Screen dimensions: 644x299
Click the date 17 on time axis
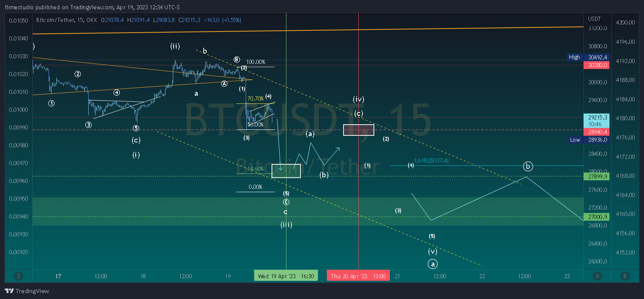[58, 276]
